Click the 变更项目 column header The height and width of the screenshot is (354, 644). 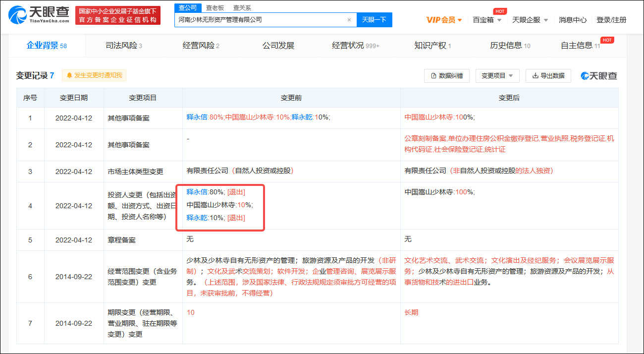coord(143,98)
